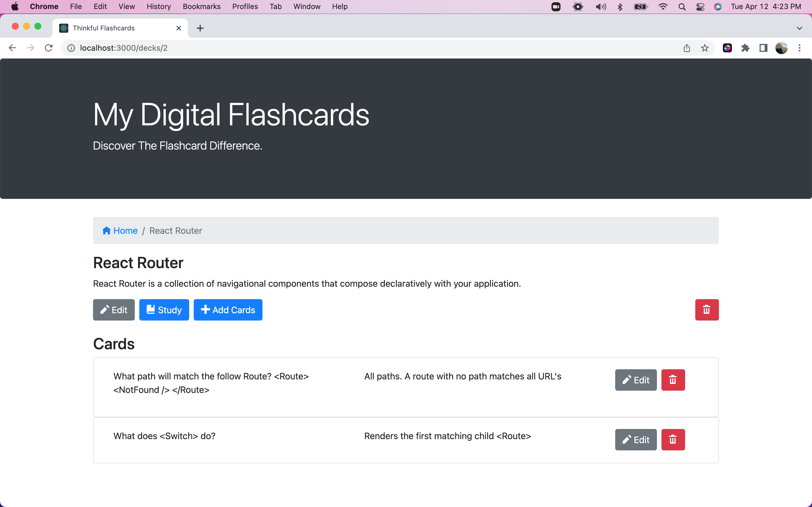Image resolution: width=812 pixels, height=507 pixels.
Task: Open the Bookmarks menu
Action: pyautogui.click(x=201, y=7)
